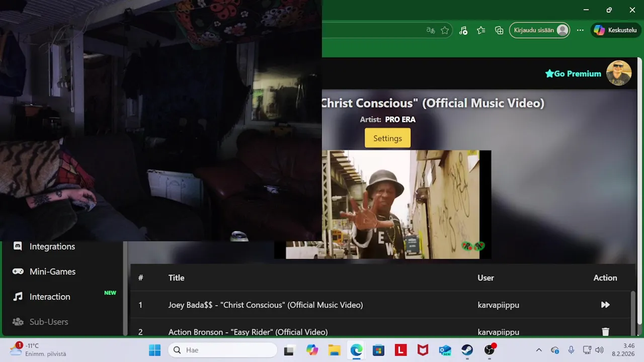Open the red L app on taskbar

[x=400, y=350]
